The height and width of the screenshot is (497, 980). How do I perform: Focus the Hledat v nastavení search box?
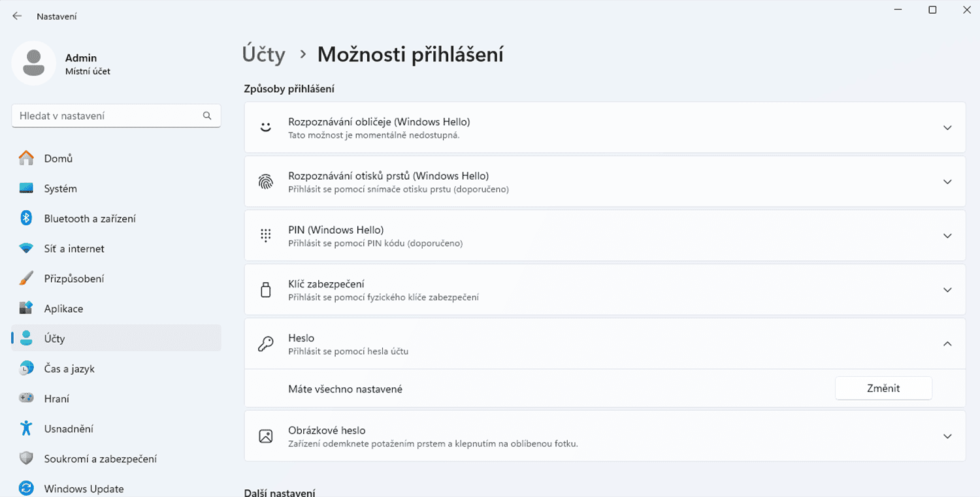[x=108, y=116]
